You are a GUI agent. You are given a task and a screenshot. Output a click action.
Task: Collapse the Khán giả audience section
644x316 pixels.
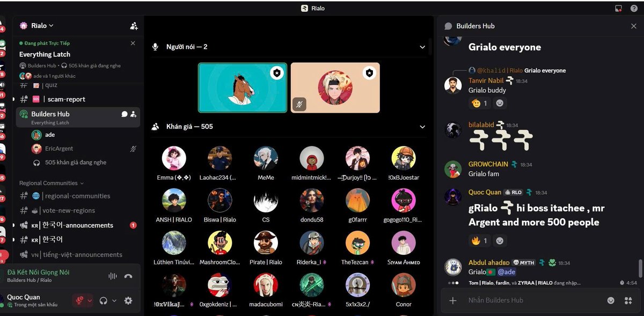tap(422, 127)
